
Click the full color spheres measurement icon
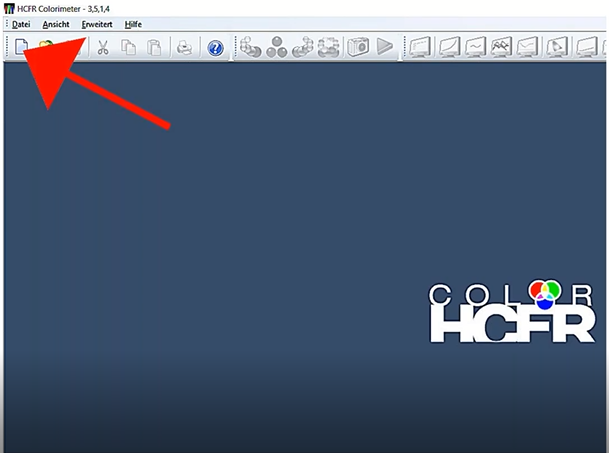329,47
